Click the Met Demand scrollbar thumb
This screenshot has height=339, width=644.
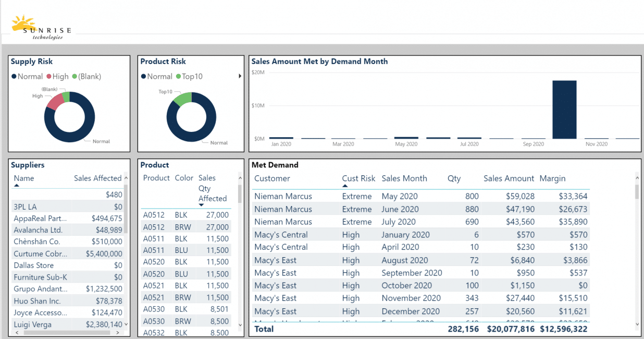point(638,191)
